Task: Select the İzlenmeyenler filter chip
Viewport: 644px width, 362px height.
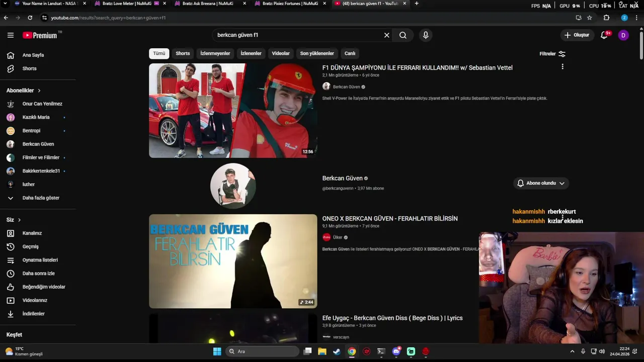Action: click(215, 53)
